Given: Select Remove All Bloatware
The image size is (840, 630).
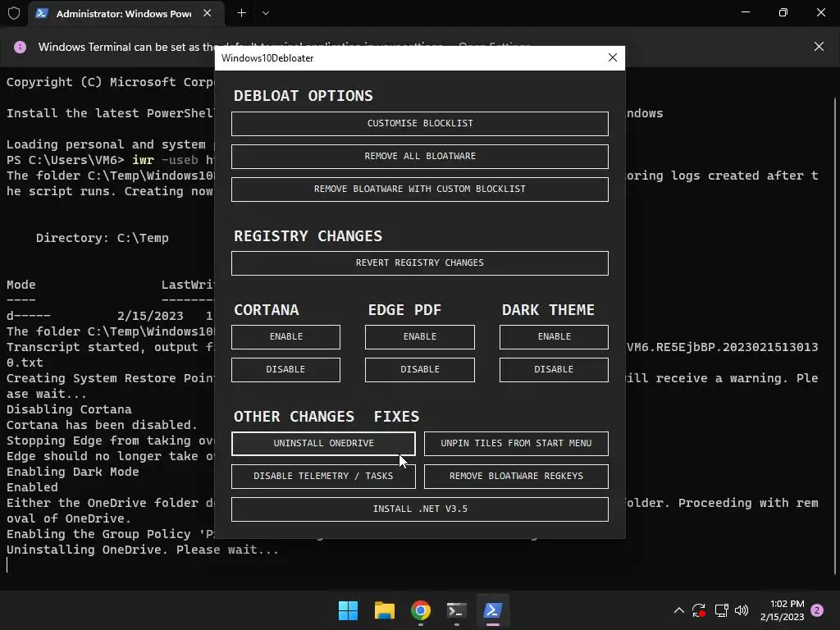Looking at the screenshot, I should tap(419, 156).
